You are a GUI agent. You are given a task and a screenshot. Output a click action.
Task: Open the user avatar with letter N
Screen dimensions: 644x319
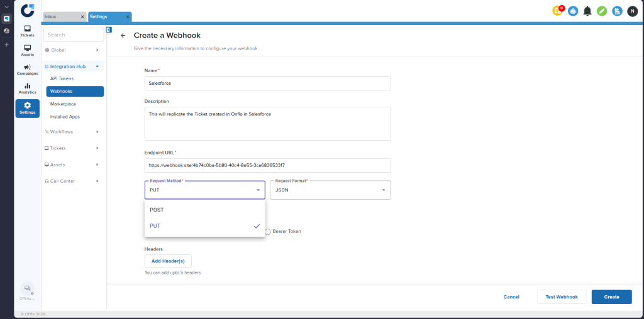click(x=632, y=11)
